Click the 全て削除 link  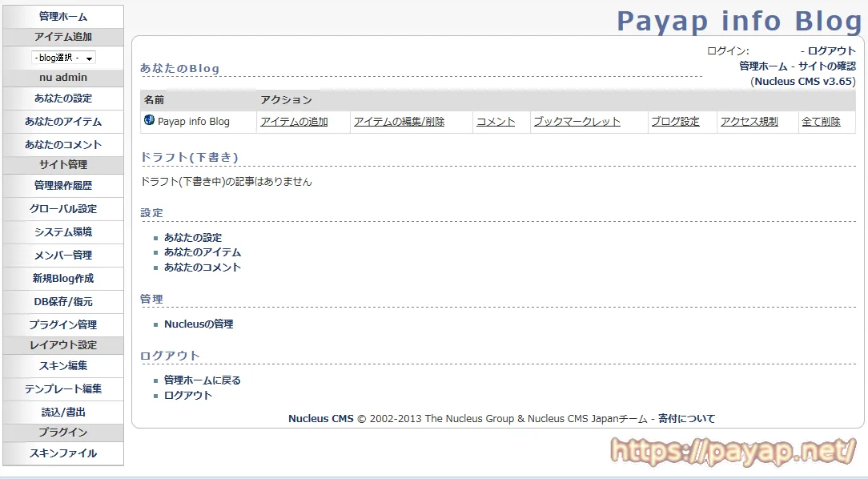point(821,122)
